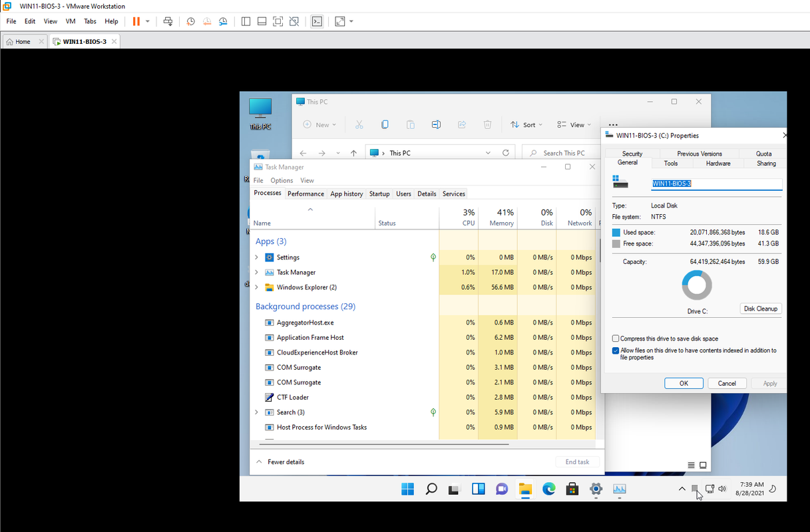
Task: Click the drive label input field
Action: 716,183
